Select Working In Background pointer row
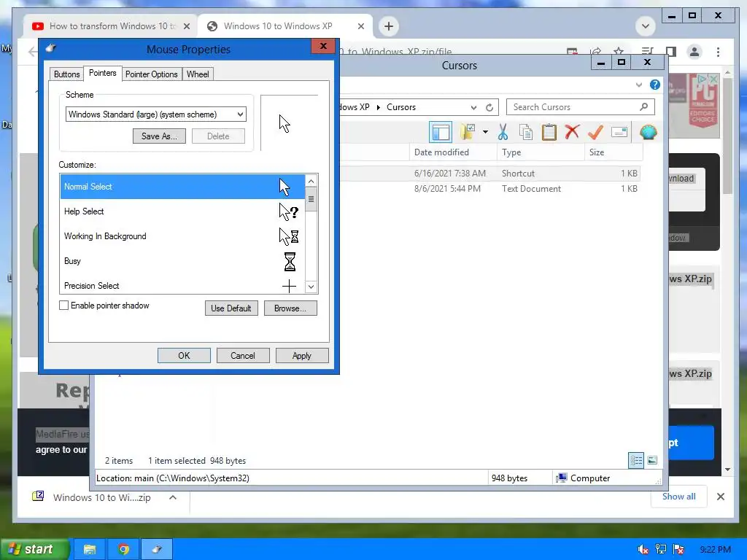Screen dimensions: 747x560 point(182,236)
